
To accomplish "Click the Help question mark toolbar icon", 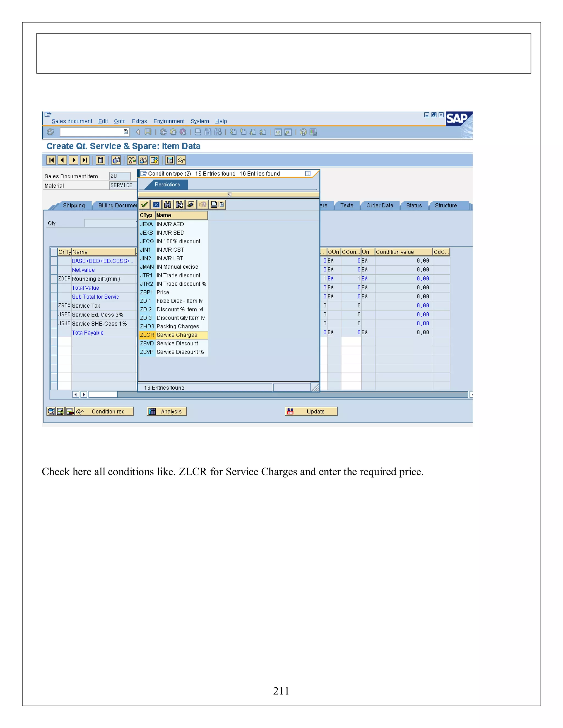I will pyautogui.click(x=303, y=132).
